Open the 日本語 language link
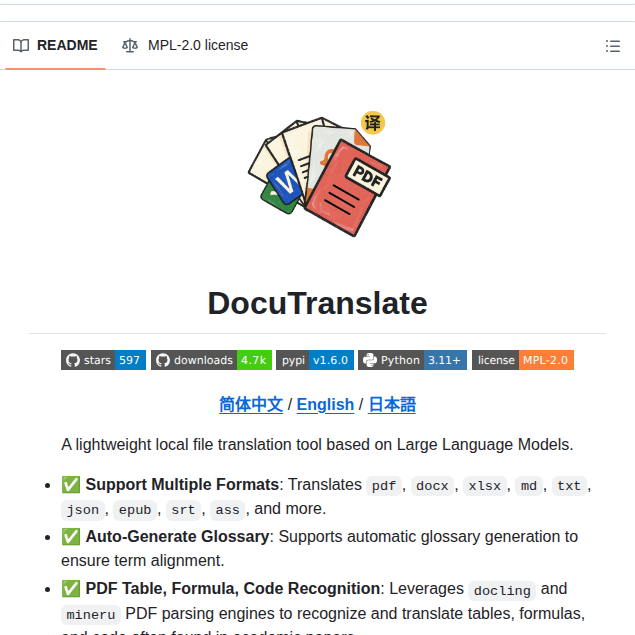The image size is (635, 635). pos(392,405)
